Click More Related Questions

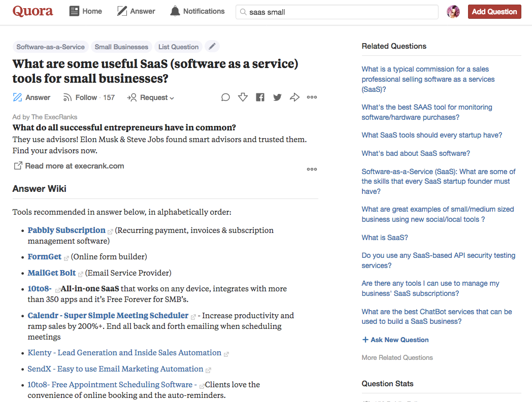397,357
